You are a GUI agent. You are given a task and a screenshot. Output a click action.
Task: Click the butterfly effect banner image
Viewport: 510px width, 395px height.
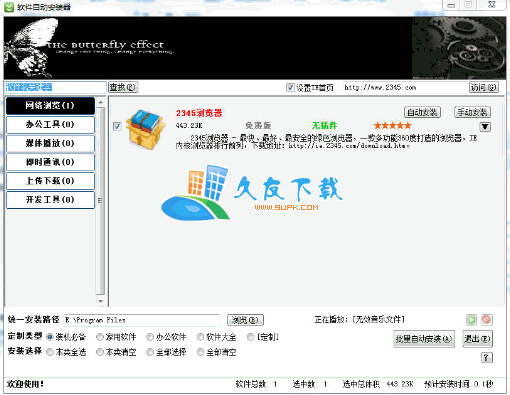click(255, 48)
